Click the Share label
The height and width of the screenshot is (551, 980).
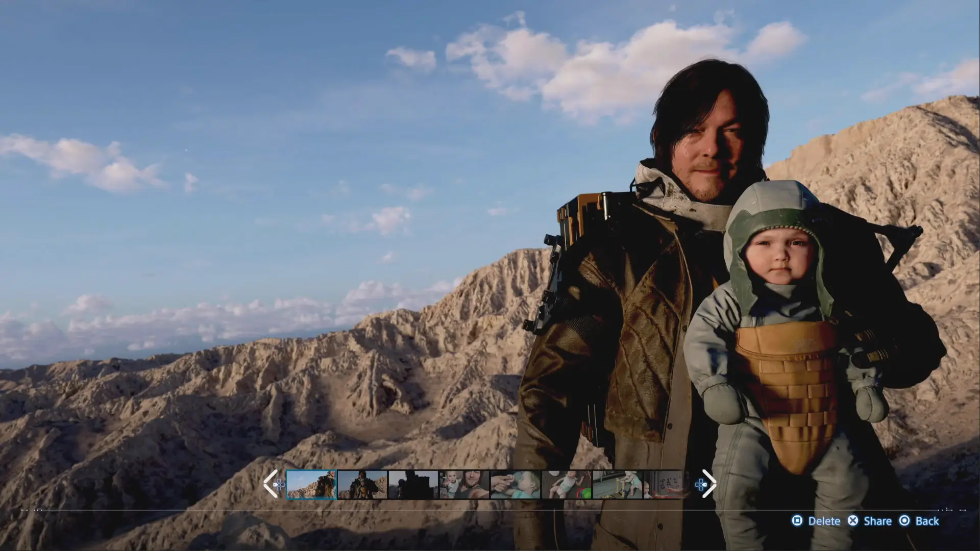coord(878,521)
